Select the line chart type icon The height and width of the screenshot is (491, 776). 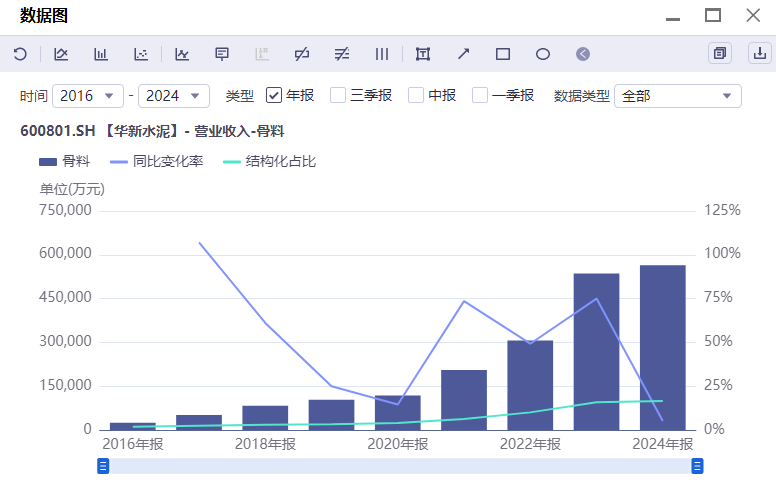pos(61,54)
